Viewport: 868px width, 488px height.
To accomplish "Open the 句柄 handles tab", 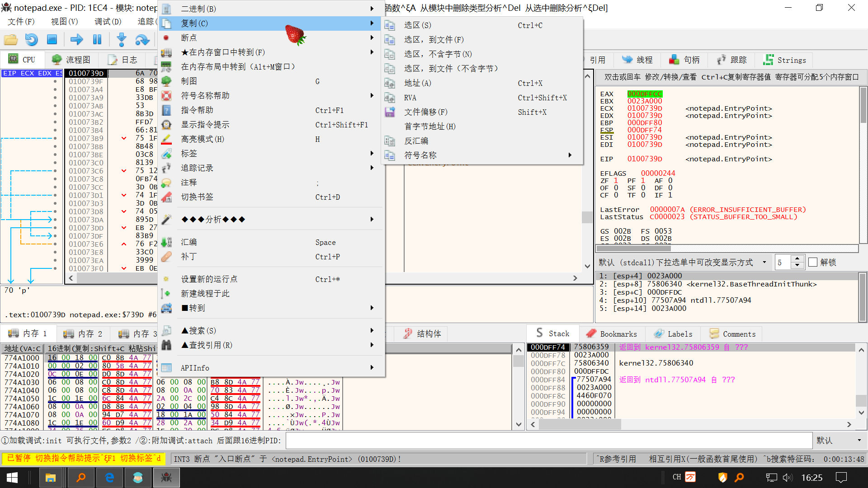I will coord(684,60).
